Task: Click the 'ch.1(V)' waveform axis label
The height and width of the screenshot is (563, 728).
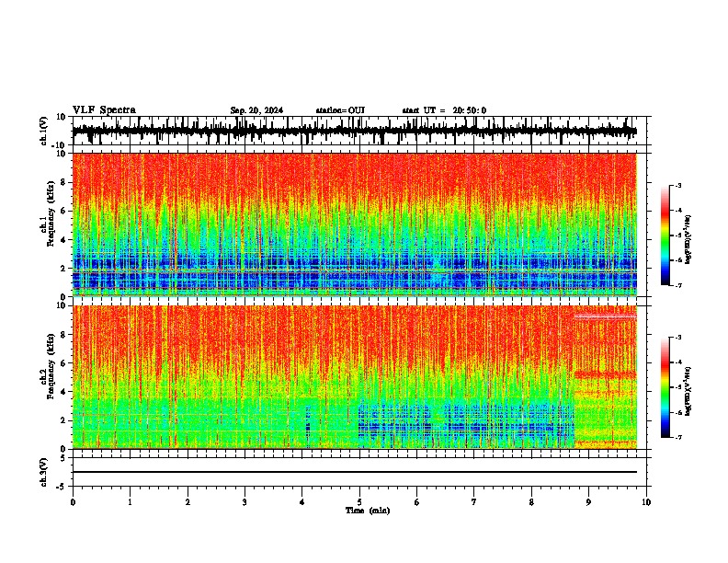Action: point(44,131)
